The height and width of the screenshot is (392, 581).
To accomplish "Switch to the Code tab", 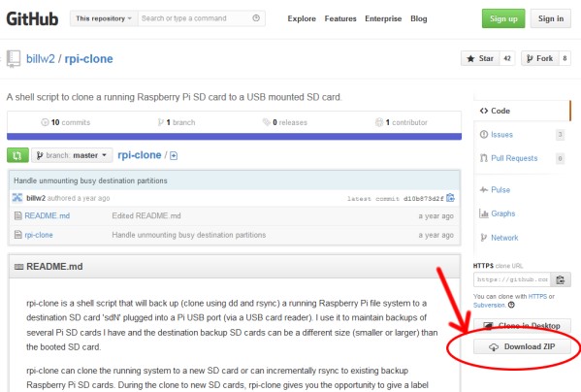I will [522, 111].
